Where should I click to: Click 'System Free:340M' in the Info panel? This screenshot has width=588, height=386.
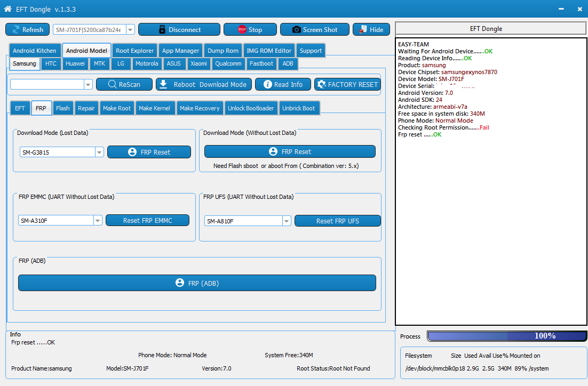pos(289,355)
